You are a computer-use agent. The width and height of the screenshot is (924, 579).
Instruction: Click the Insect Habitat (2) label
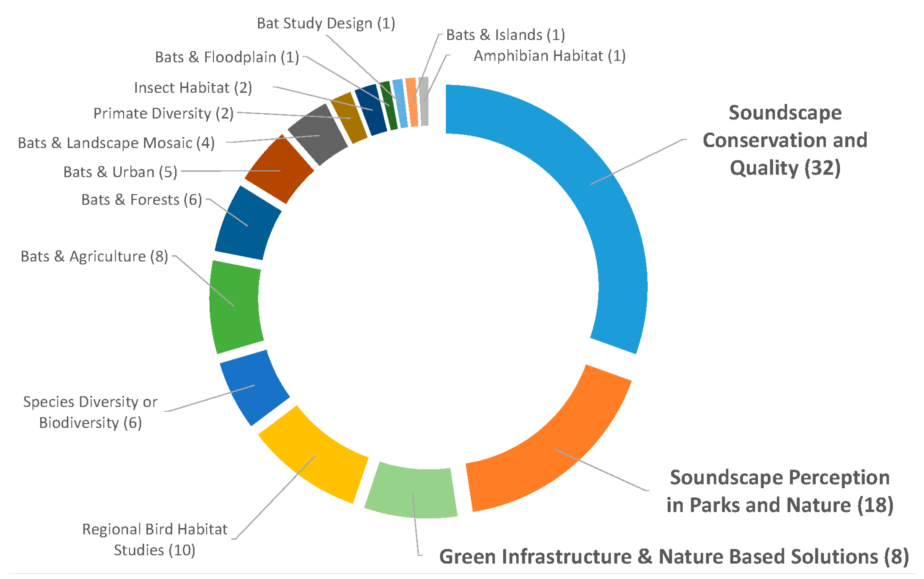point(193,88)
